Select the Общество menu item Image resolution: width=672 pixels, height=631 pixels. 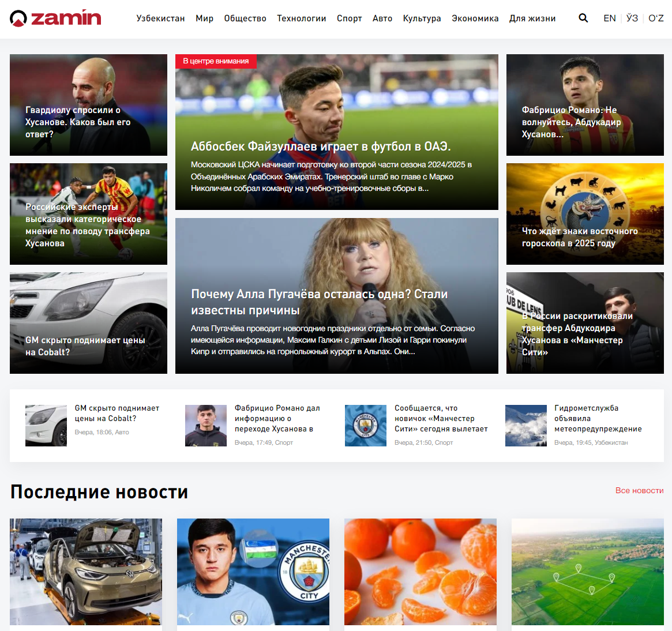point(245,18)
